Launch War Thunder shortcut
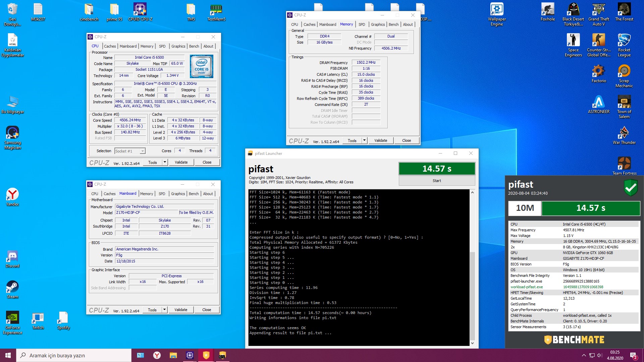 pyautogui.click(x=624, y=135)
